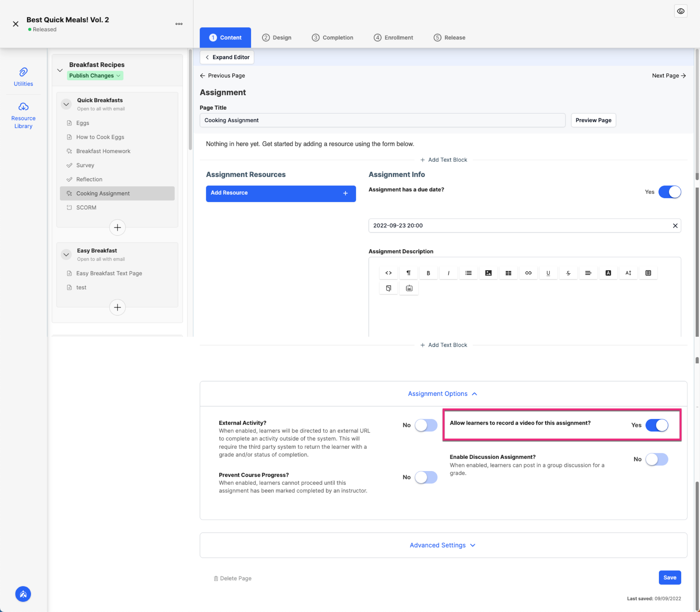Click the Add Resource button
This screenshot has height=612, width=700.
[x=280, y=194]
